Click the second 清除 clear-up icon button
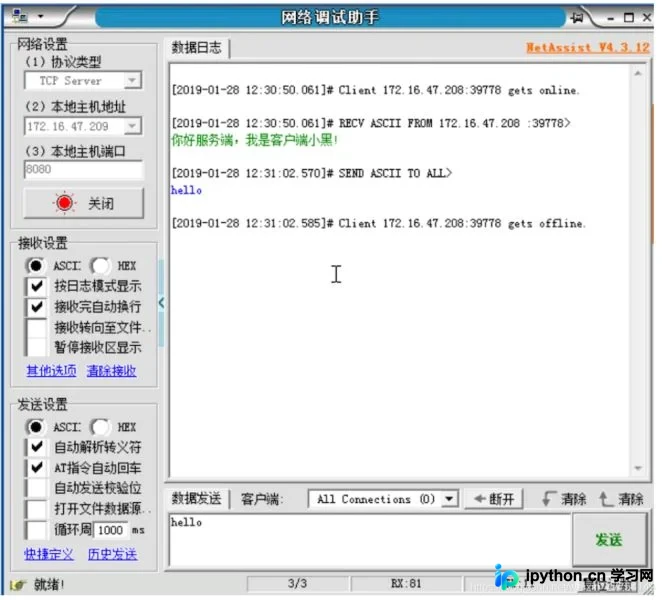 tap(621, 499)
